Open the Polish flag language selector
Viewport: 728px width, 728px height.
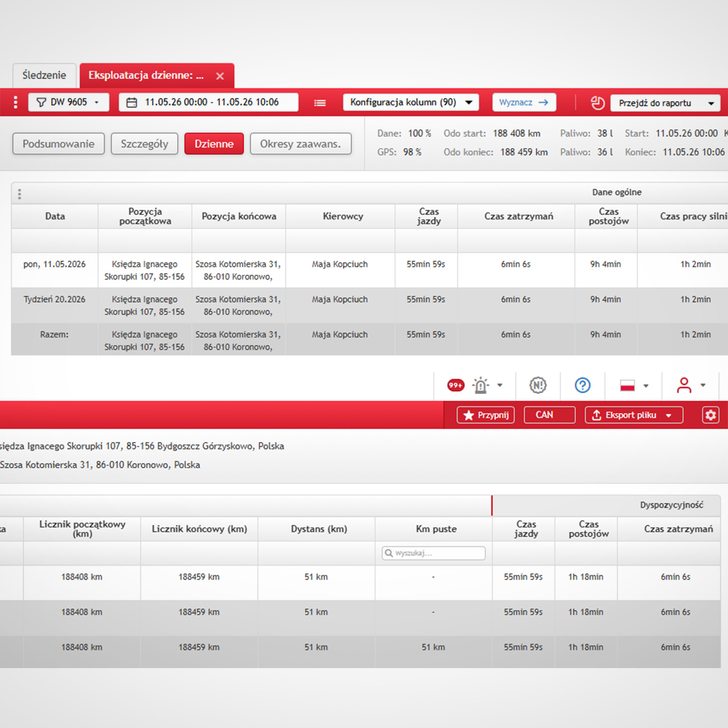[634, 385]
